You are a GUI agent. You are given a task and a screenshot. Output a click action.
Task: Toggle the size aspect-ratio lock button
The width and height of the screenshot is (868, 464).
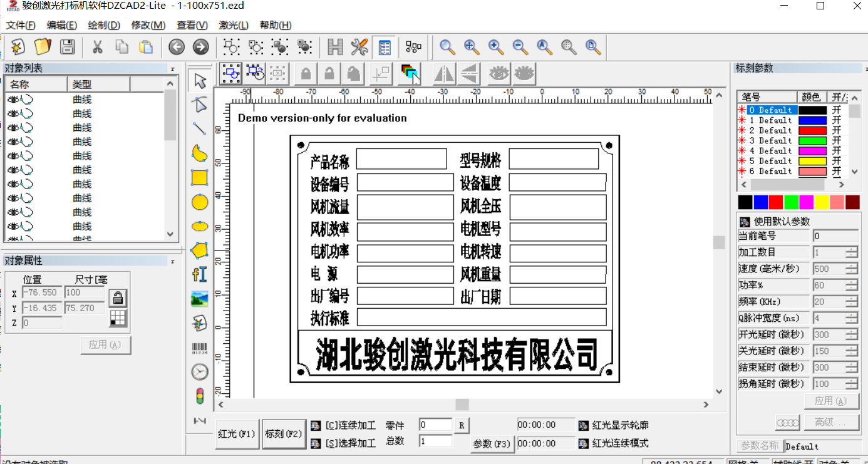(x=118, y=297)
